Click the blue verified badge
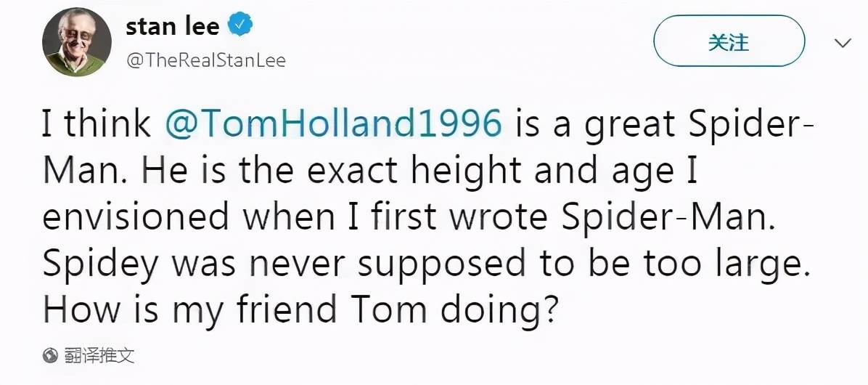The image size is (868, 385). coord(240,26)
